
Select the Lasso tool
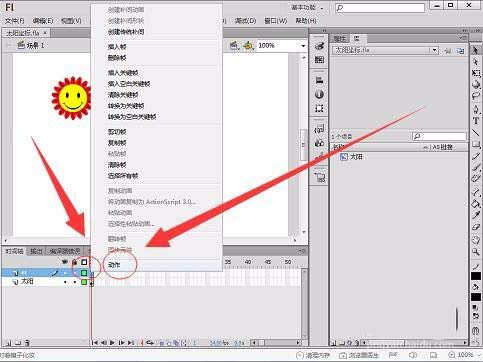[476, 96]
